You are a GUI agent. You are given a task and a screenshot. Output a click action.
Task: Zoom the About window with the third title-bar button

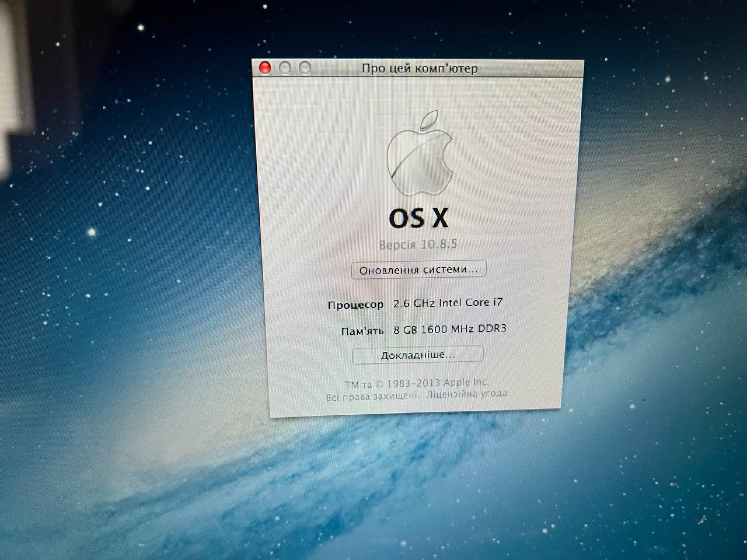pos(305,68)
